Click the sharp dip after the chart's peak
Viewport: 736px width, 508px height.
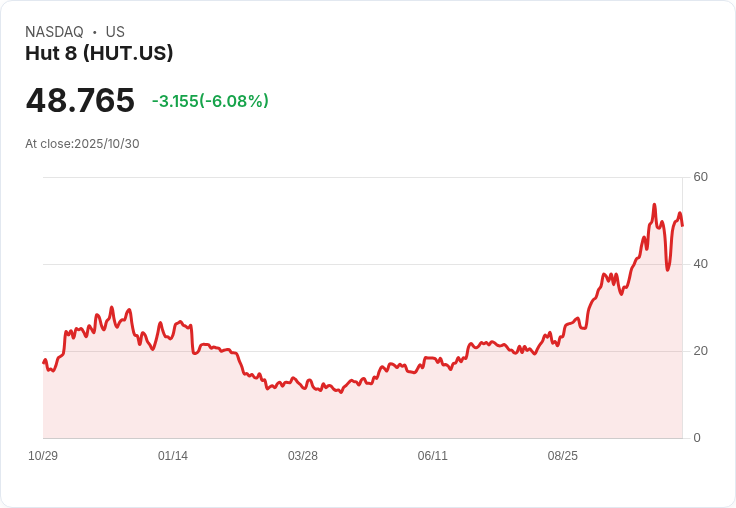tap(667, 269)
